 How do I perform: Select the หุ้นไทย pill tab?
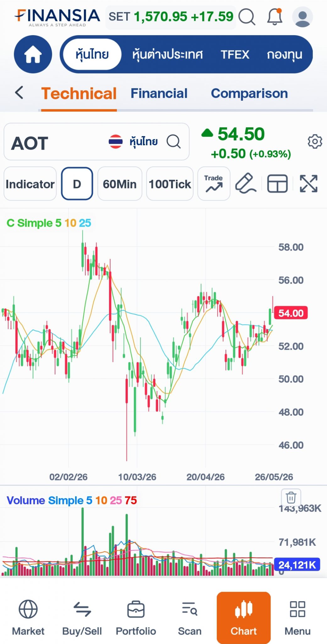point(92,54)
